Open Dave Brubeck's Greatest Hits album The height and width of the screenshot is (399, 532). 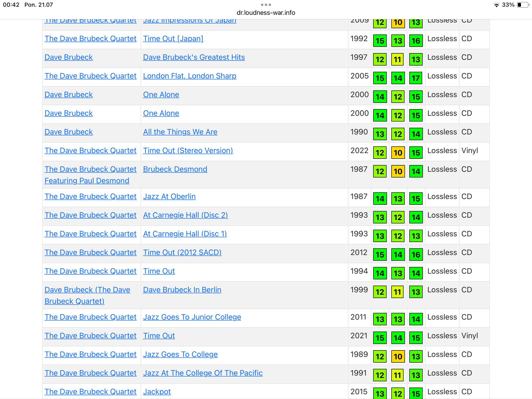pos(194,57)
